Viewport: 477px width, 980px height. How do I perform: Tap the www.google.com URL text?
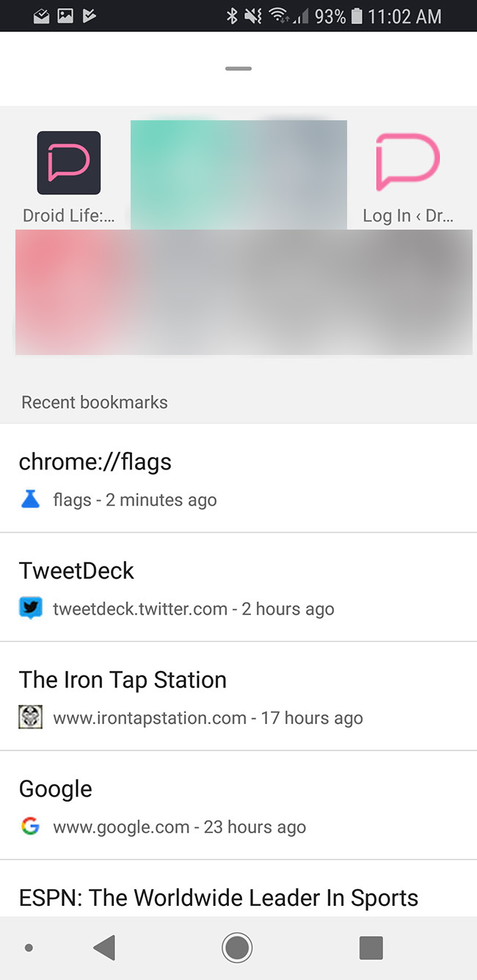pyautogui.click(x=121, y=827)
